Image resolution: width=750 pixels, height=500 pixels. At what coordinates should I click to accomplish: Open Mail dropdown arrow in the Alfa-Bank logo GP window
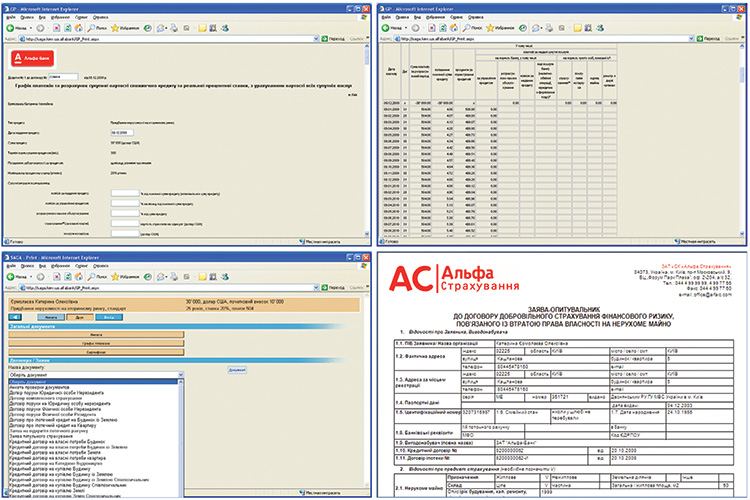166,28
